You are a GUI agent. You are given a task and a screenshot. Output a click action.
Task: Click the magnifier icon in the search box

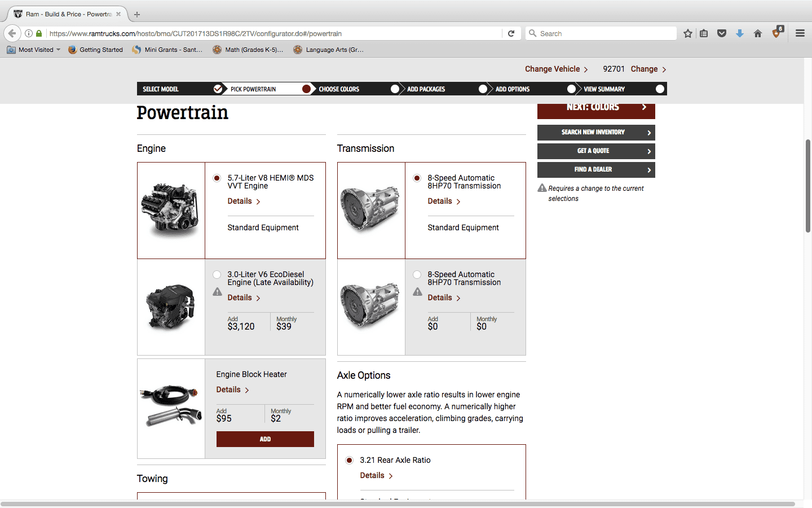click(x=532, y=33)
